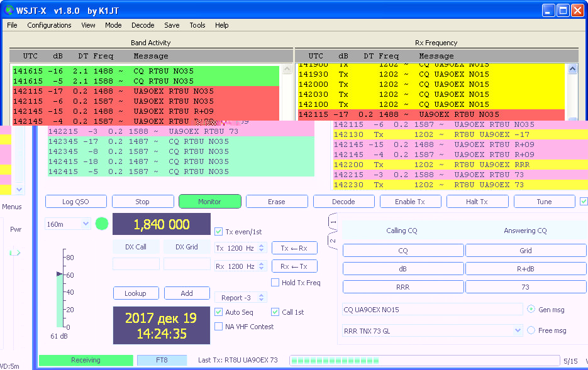Viewport: 588px width, 370px height.
Task: Switch to message tab 2
Action: 333,240
